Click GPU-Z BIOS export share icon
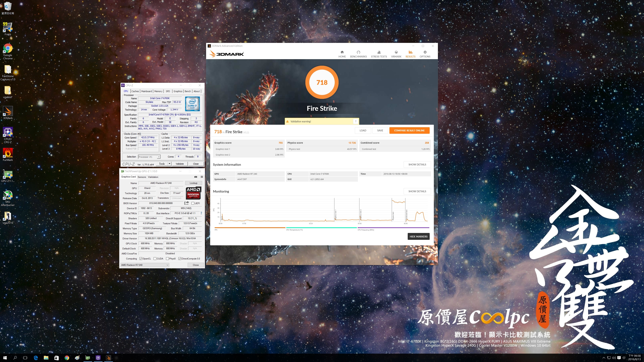The image size is (644, 362). 186,203
